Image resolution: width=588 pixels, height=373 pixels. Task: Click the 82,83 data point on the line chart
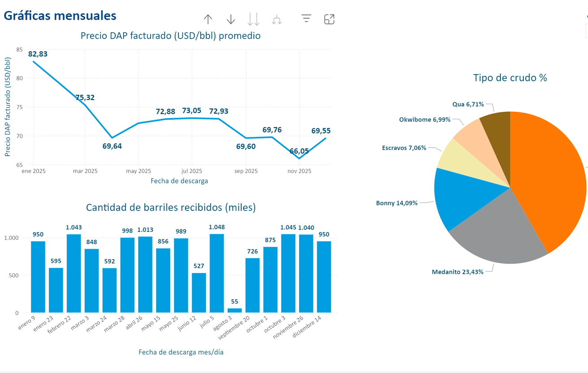pyautogui.click(x=34, y=61)
